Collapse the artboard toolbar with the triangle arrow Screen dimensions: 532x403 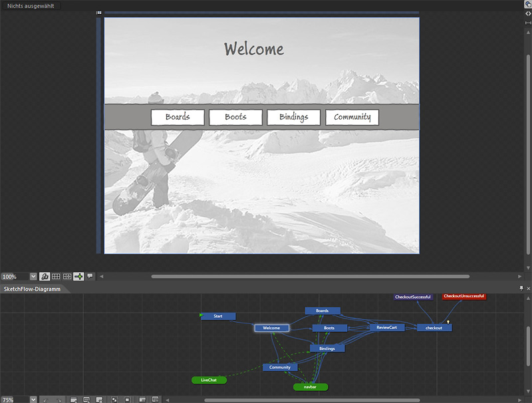pyautogui.click(x=100, y=277)
